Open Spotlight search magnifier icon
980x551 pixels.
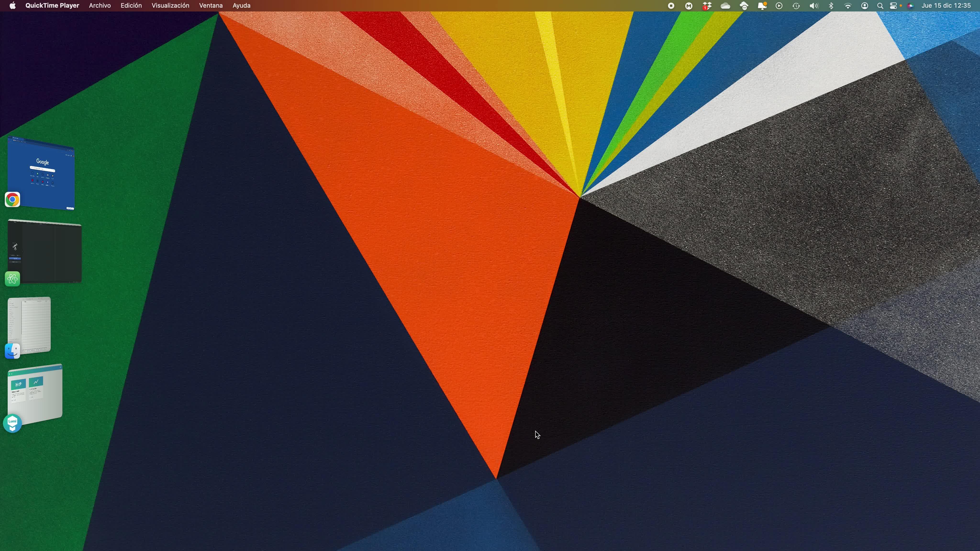[x=880, y=6]
